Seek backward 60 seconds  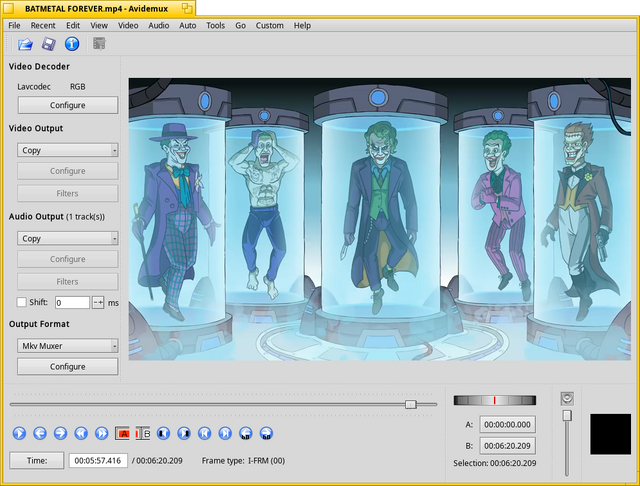point(246,433)
